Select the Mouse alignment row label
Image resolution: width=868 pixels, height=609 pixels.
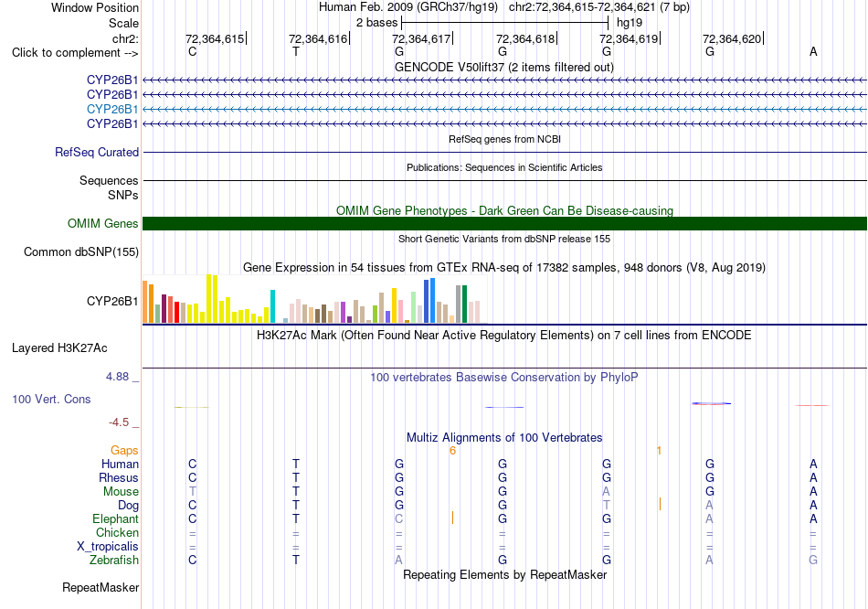[121, 492]
